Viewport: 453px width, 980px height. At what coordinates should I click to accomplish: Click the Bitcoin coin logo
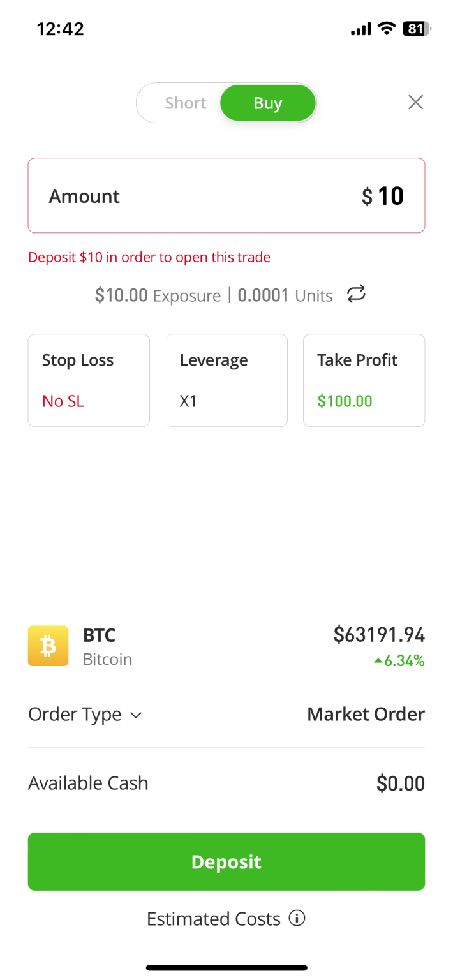tap(48, 646)
